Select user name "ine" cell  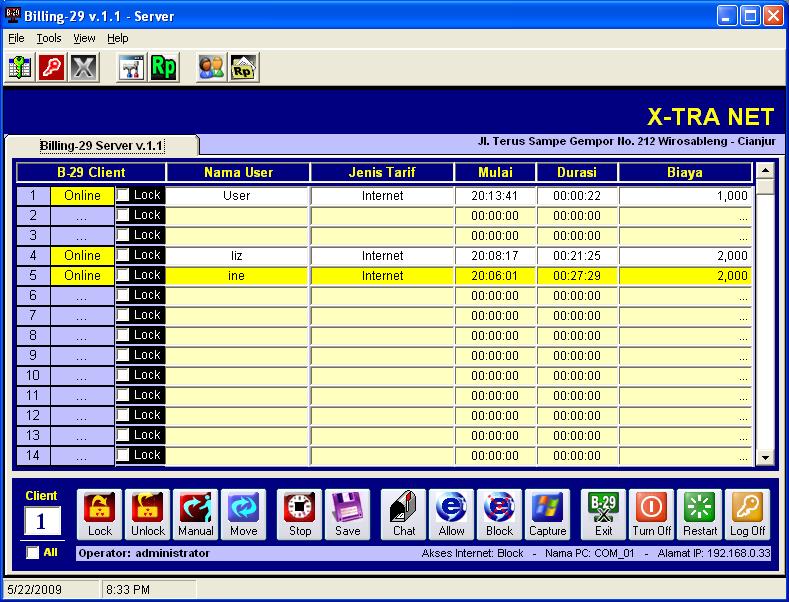236,276
